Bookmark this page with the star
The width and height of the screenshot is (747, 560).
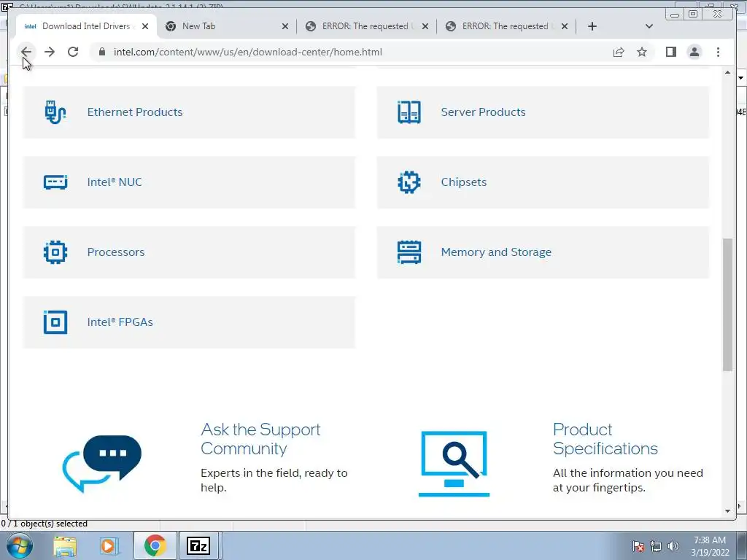(x=642, y=52)
